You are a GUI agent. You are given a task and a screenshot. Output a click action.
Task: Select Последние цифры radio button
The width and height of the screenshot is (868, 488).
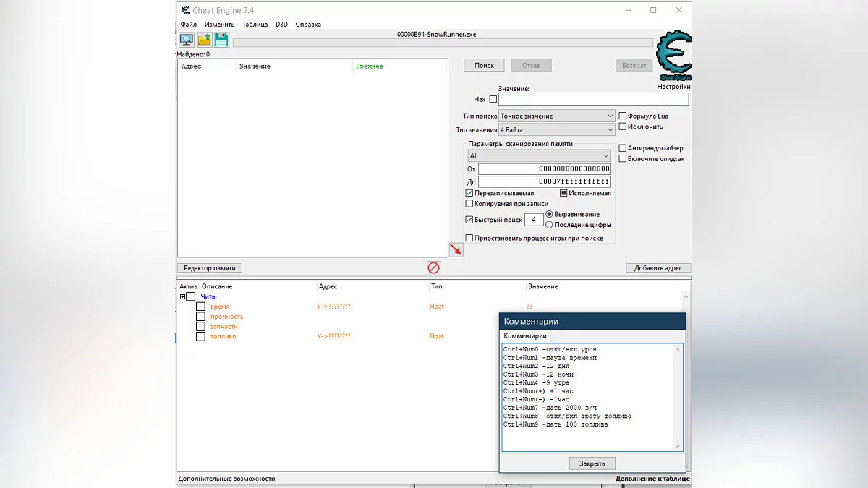click(549, 225)
